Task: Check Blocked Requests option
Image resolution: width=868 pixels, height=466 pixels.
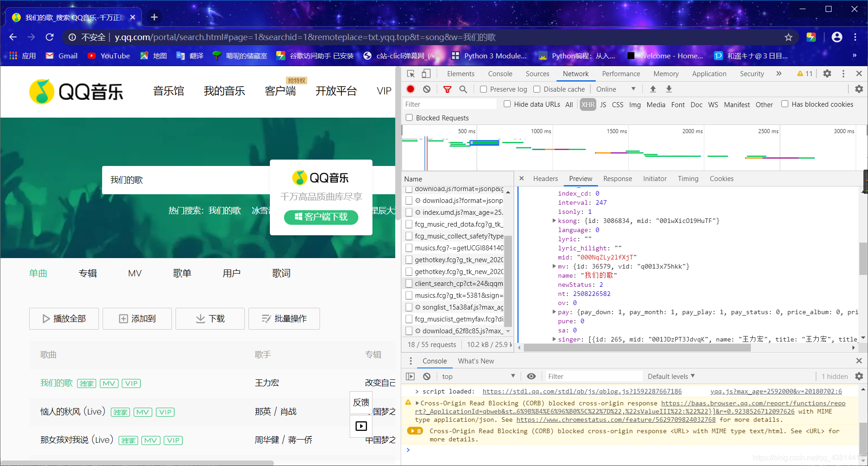Action: (409, 118)
